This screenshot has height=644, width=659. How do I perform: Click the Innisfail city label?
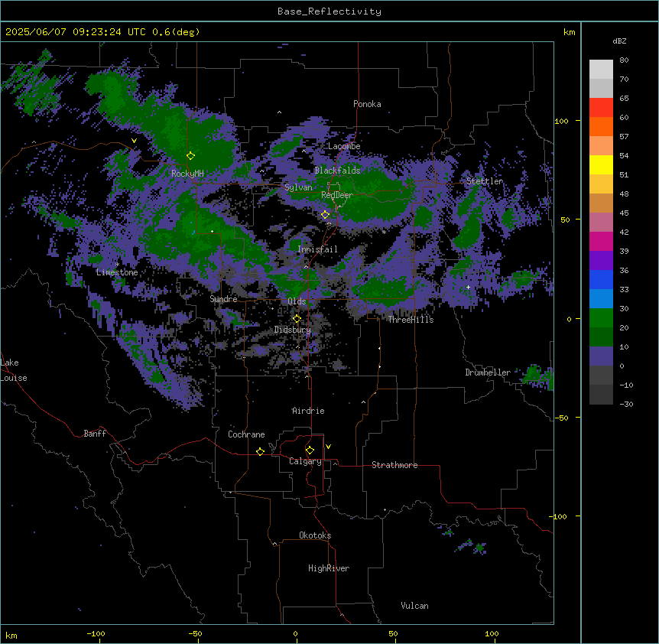317,249
